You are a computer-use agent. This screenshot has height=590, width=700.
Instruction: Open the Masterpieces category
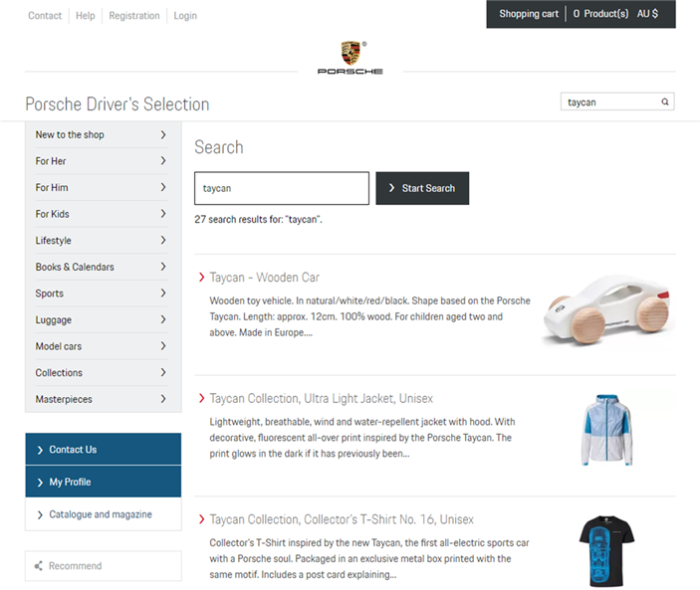(x=66, y=399)
